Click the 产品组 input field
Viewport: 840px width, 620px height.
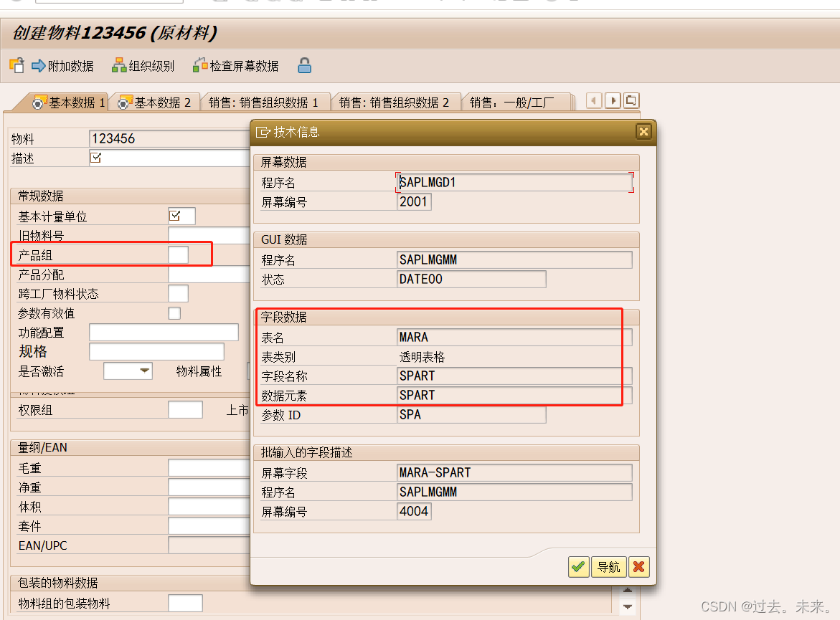coord(178,255)
